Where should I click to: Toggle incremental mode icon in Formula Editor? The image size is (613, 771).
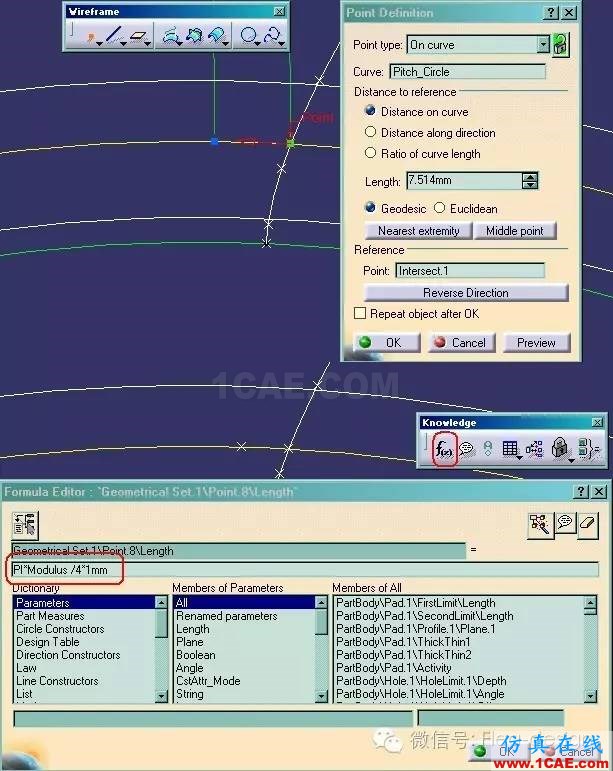click(25, 524)
